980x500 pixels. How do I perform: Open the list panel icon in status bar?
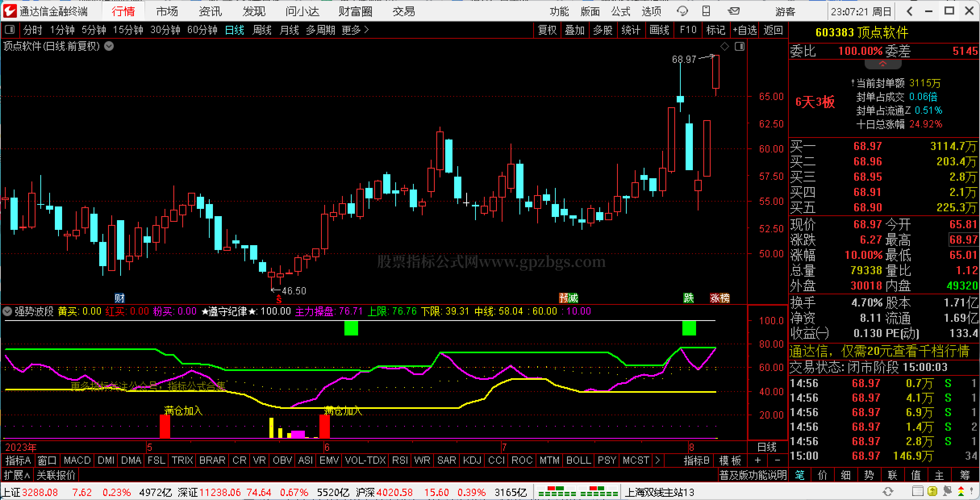918,492
